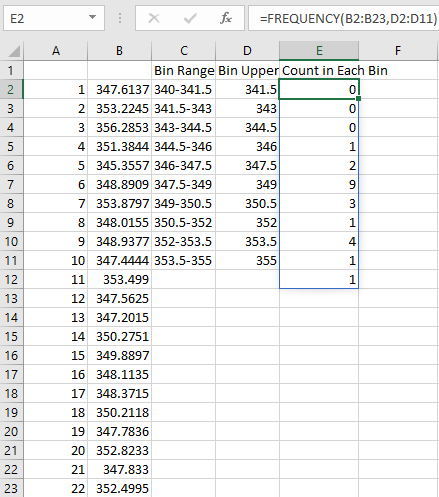
Task: Click bin upper cell 355
Action: [x=248, y=260]
